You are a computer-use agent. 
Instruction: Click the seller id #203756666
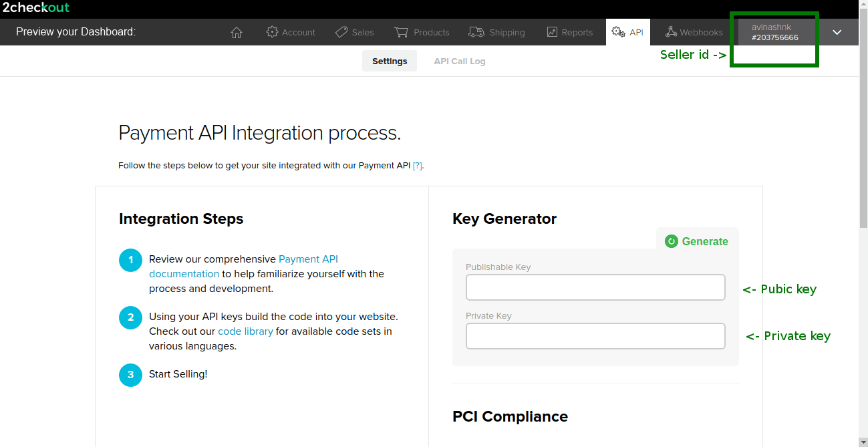click(775, 38)
